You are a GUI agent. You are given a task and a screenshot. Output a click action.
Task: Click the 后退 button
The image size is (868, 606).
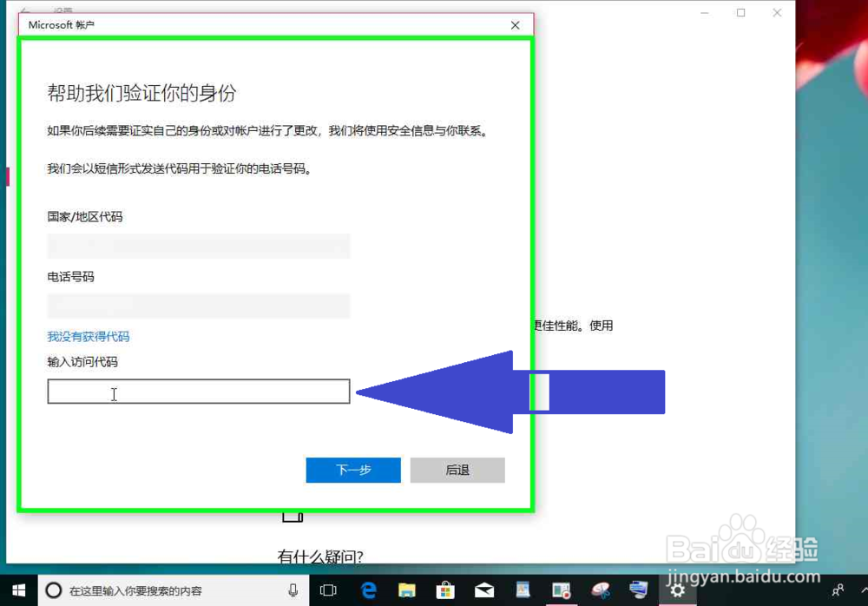(x=457, y=470)
